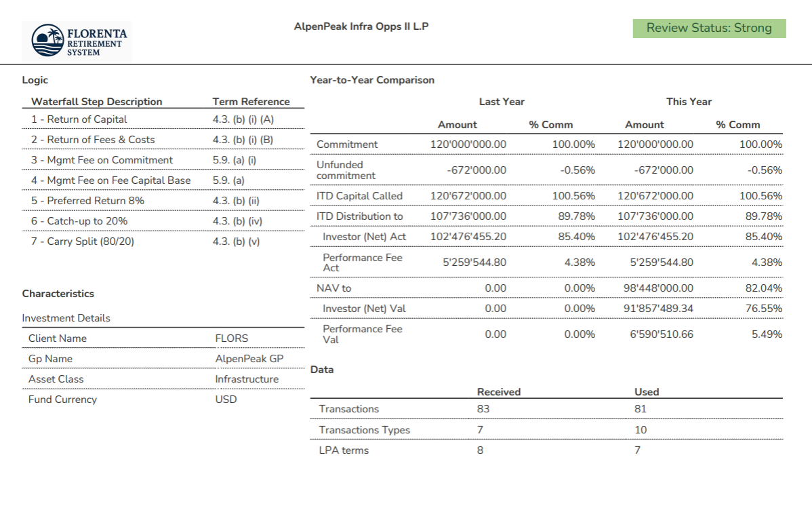Select the '5 - Preferred Return 8%' row

163,201
